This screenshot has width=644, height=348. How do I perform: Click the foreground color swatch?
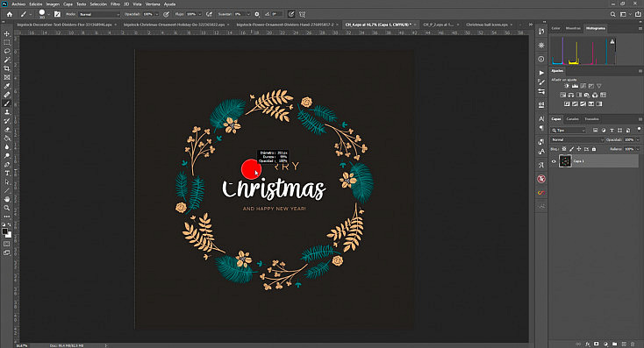[x=5, y=232]
